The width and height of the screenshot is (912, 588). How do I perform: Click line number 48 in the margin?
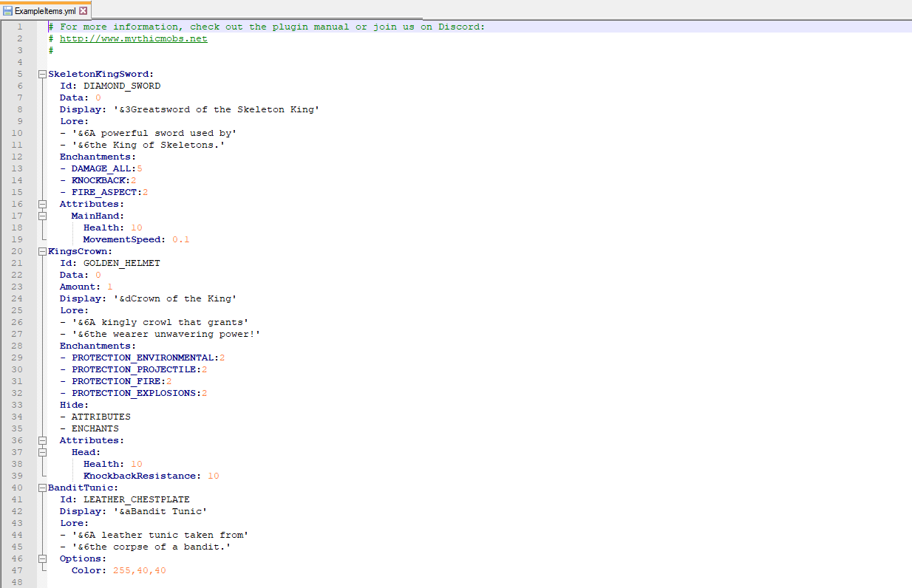point(17,582)
